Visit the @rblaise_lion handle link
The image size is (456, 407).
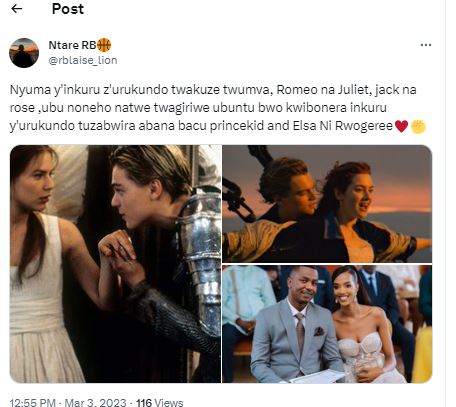click(x=83, y=60)
